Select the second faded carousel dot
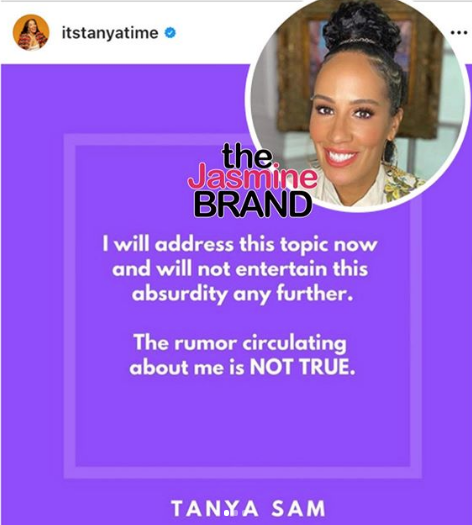This screenshot has height=525, width=472. pos(236,513)
